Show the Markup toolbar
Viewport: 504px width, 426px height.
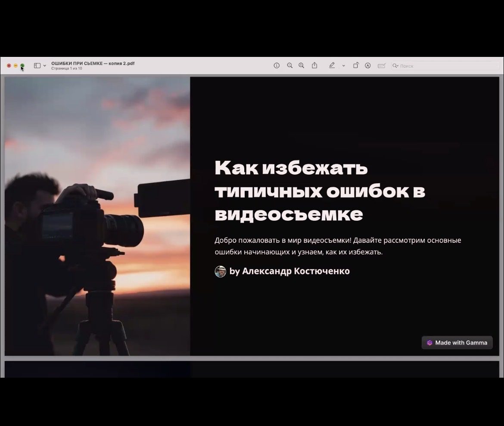point(368,66)
